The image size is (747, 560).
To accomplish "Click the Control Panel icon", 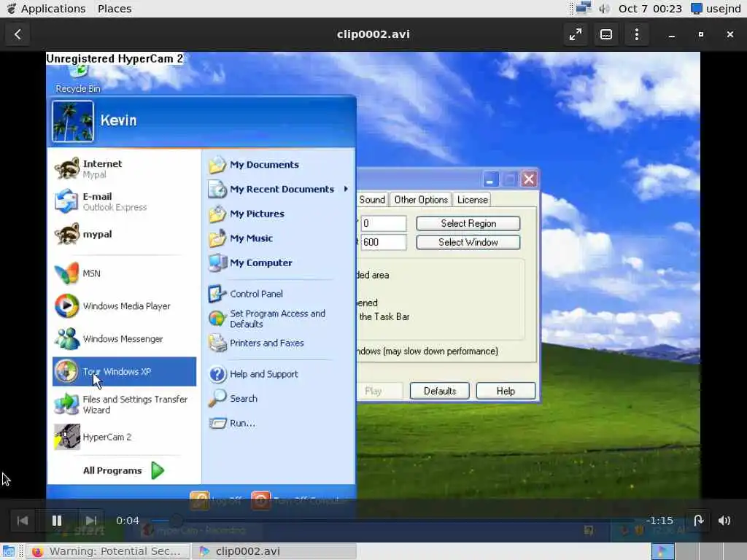I will tap(217, 294).
